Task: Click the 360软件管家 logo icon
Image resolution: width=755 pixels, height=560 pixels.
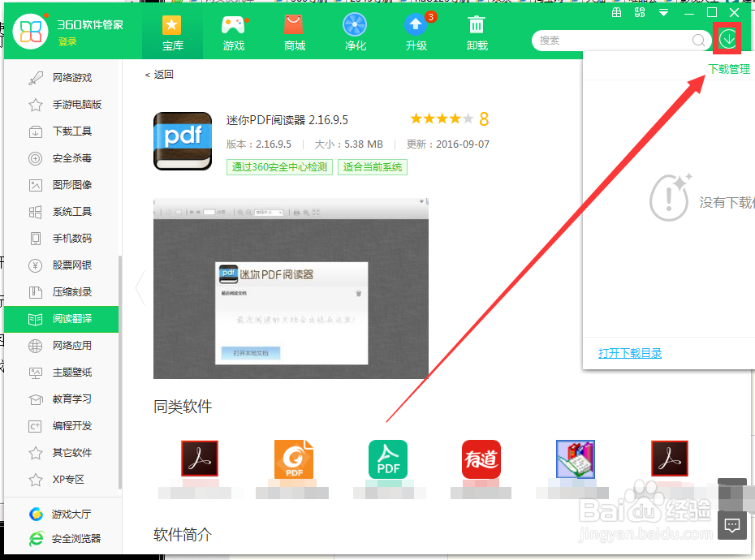Action: pyautogui.click(x=30, y=32)
